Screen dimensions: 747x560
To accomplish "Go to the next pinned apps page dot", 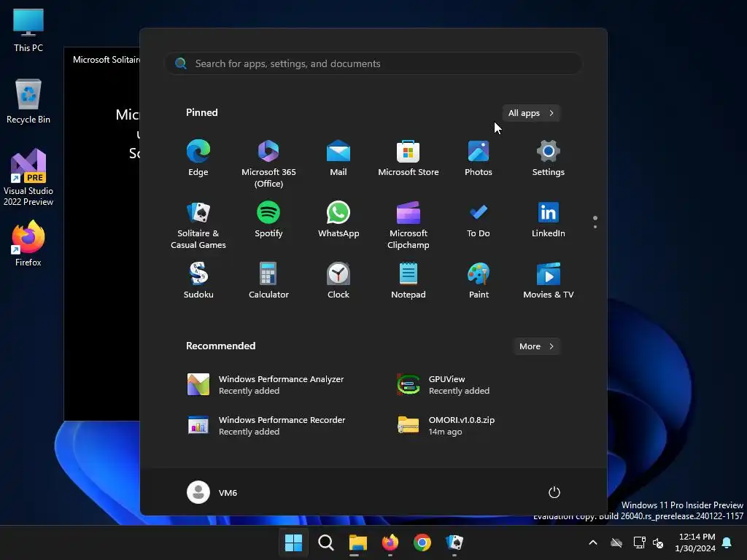I will (x=595, y=227).
